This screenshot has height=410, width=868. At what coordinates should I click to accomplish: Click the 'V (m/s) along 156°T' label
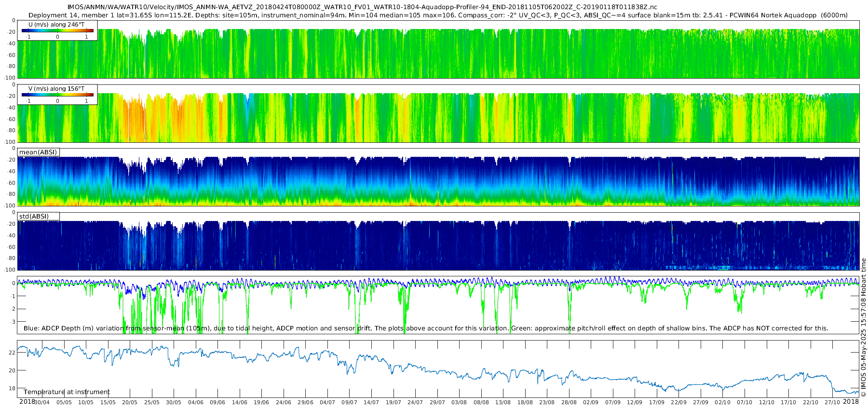coord(56,89)
